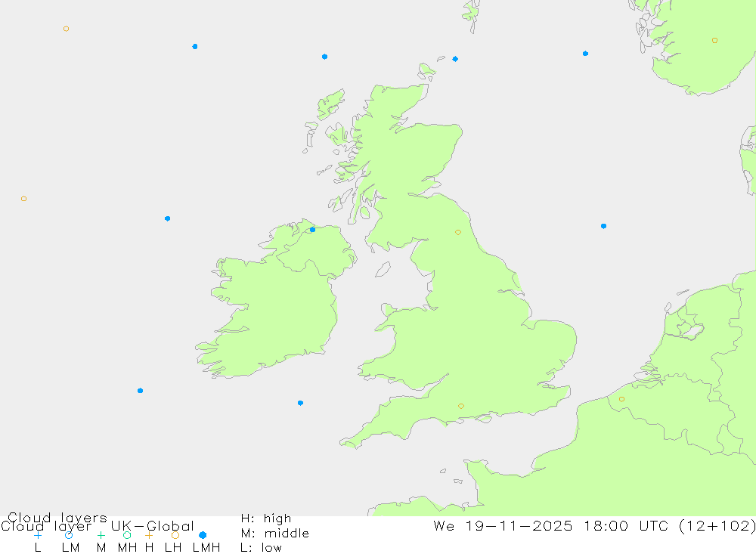This screenshot has height=554, width=756.
Task: Click the orange plus legend symbol for H
Action: coord(149,535)
